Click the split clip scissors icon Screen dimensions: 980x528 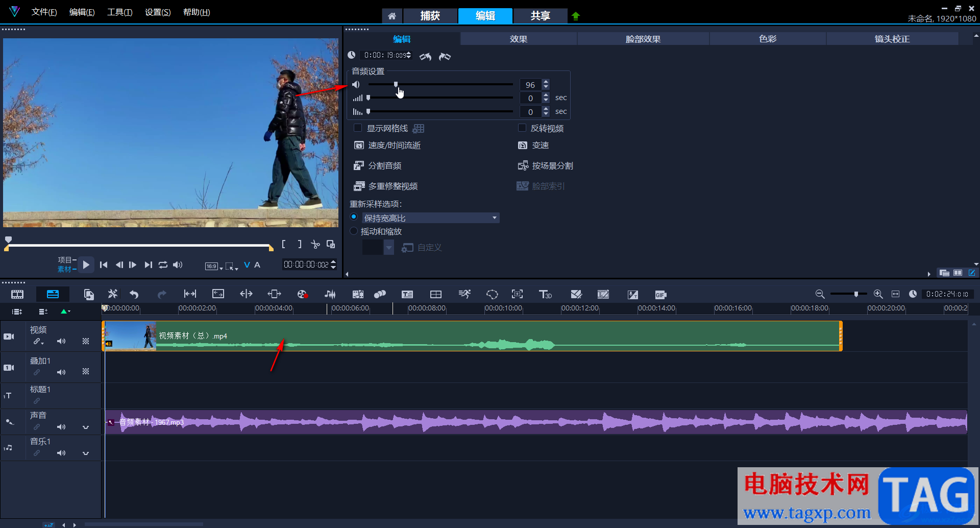tap(315, 244)
